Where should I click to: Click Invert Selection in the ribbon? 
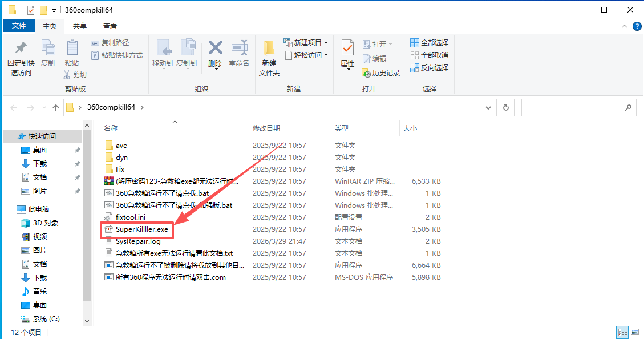[429, 67]
